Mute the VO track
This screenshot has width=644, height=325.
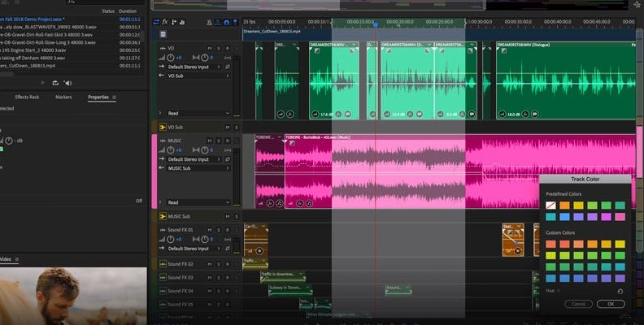pyautogui.click(x=209, y=48)
